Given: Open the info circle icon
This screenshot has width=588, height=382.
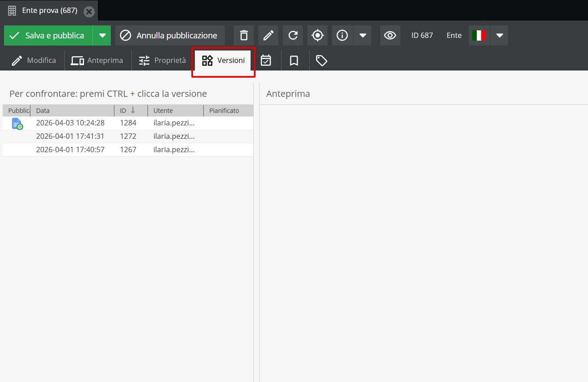Looking at the screenshot, I should click(x=342, y=36).
